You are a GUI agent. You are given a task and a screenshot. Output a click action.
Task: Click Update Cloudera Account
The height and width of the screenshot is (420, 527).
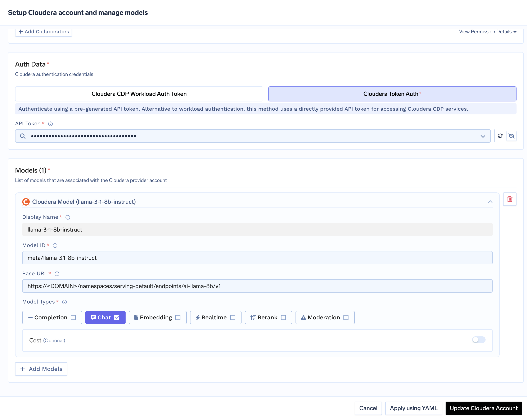(x=483, y=408)
